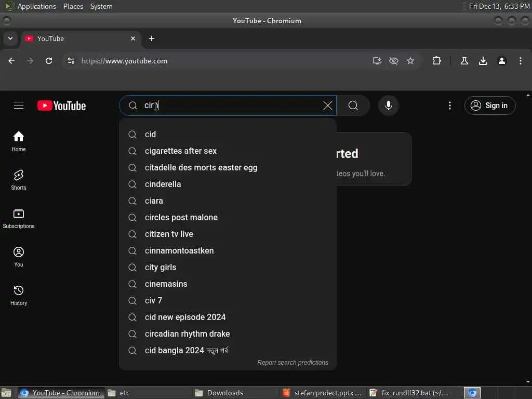Viewport: 532px width, 399px height.
Task: Choose suggestion "city girls"
Action: click(228, 267)
